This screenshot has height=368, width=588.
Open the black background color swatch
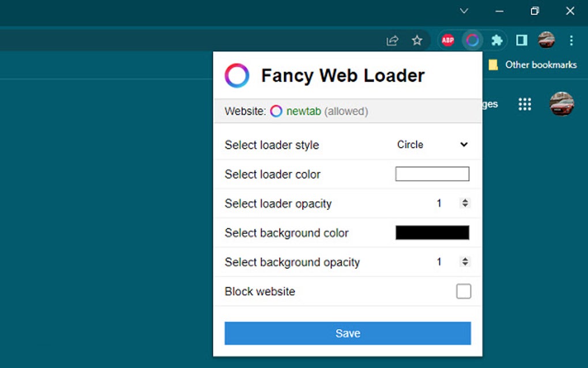point(432,232)
